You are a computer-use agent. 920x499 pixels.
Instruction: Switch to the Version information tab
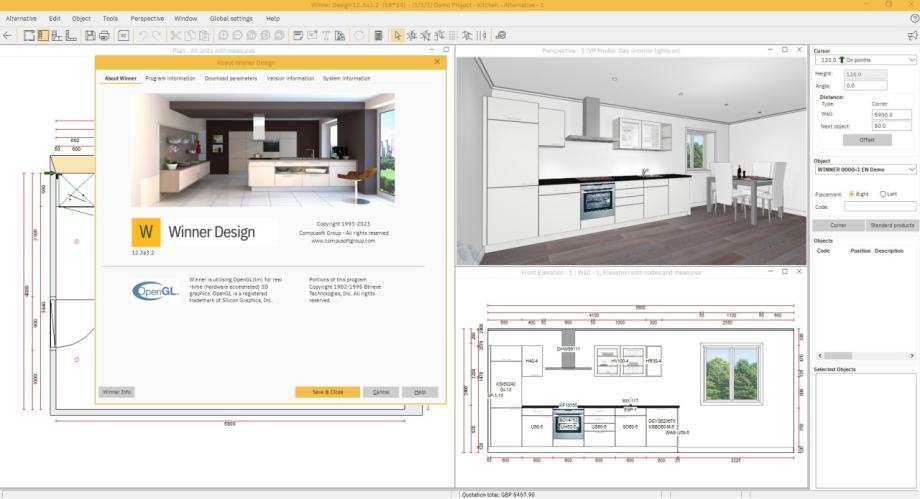point(290,78)
